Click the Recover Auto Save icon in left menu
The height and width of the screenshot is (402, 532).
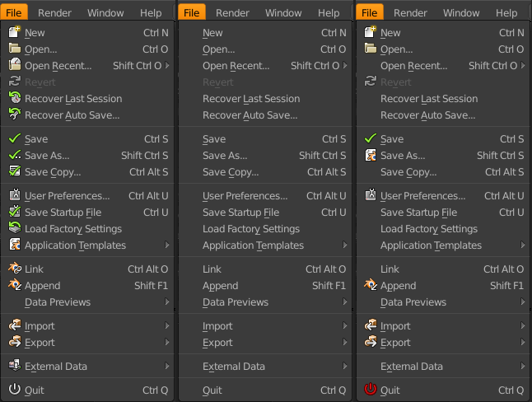15,115
